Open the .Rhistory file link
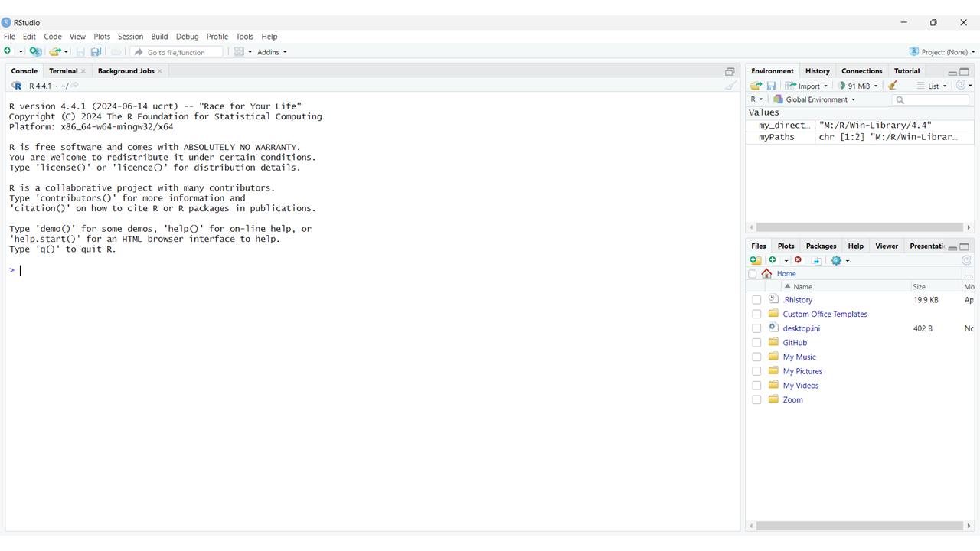 pos(798,300)
